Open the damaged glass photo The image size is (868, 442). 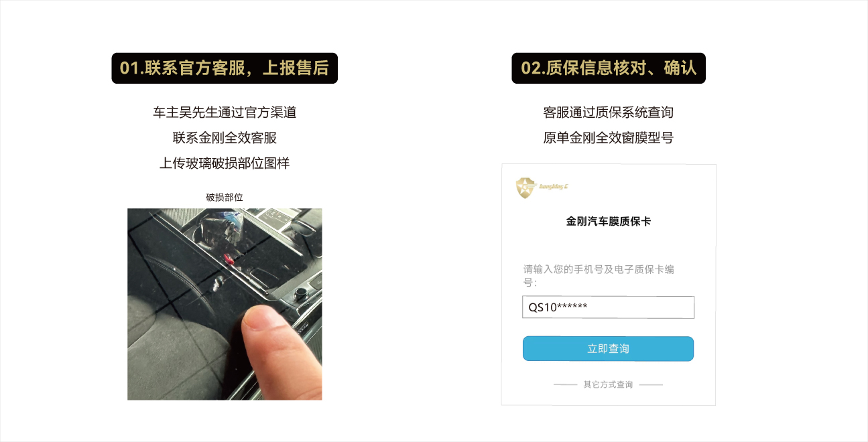point(225,304)
